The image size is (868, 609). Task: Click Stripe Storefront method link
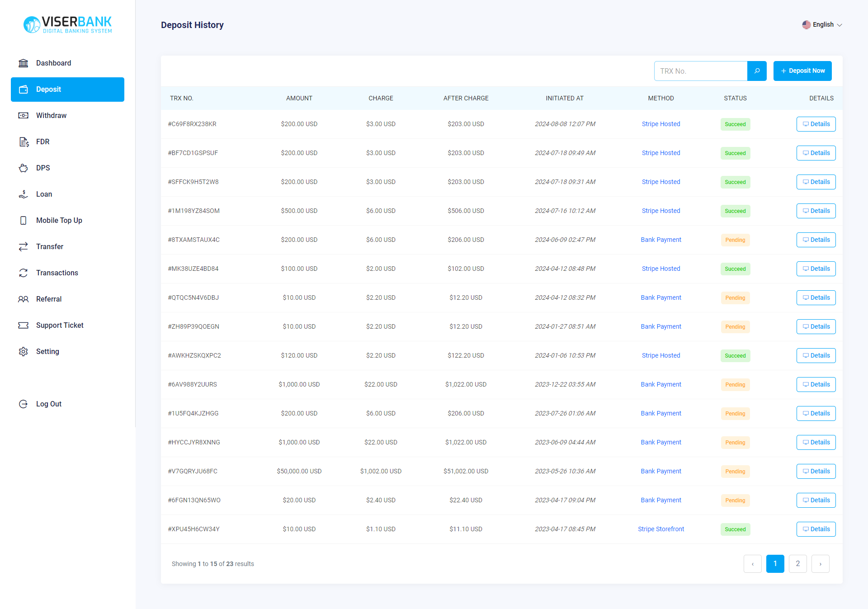point(660,529)
